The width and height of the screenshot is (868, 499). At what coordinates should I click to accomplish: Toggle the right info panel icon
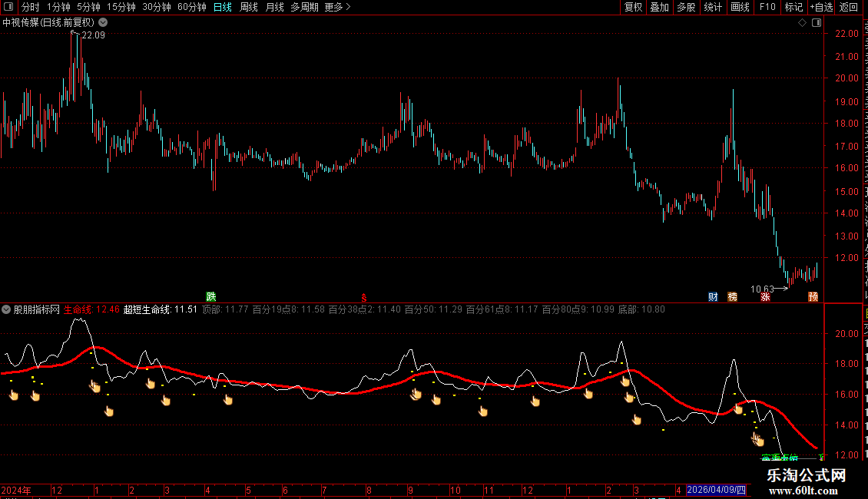coord(817,23)
